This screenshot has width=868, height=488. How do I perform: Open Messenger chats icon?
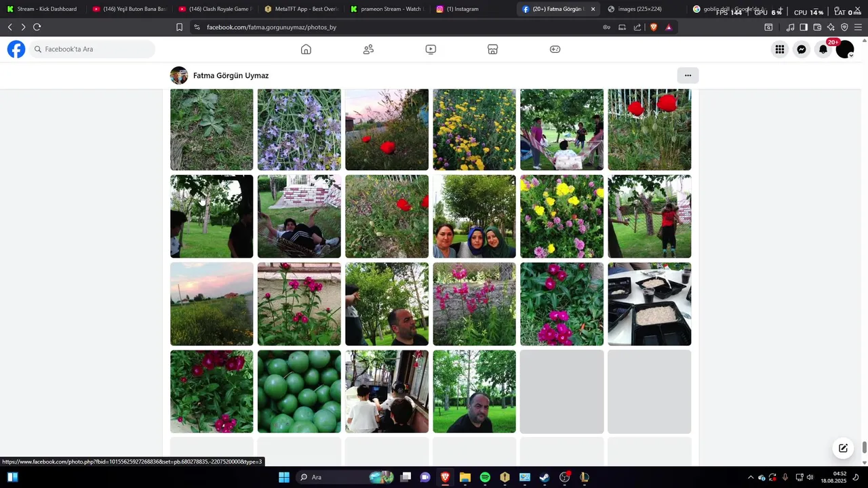[x=802, y=49]
